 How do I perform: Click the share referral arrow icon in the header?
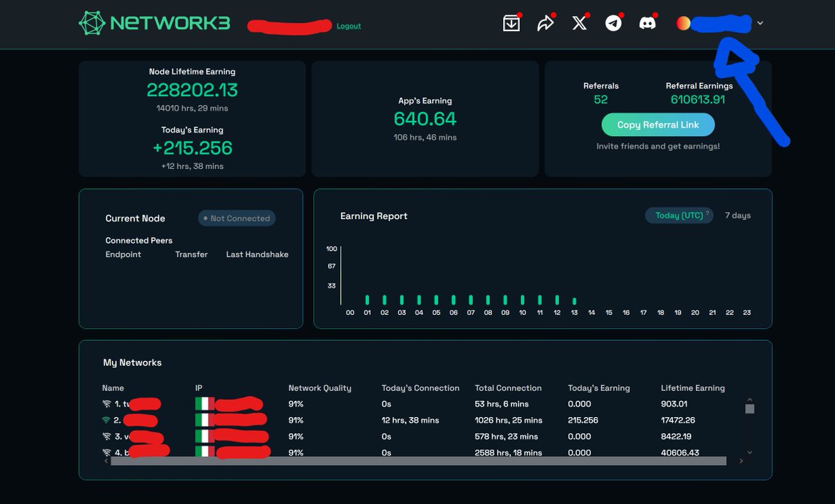545,23
